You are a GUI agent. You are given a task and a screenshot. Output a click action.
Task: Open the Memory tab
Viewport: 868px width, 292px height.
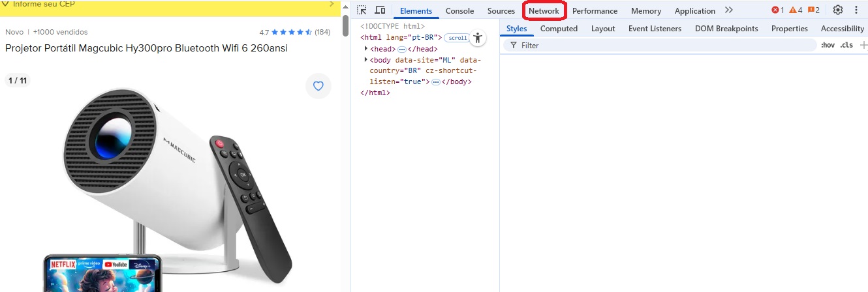click(x=646, y=11)
